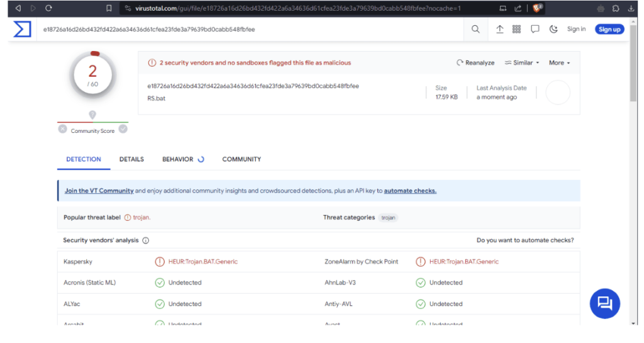Screen dimensions: 644x343
Task: Vote malicious with the community X icon
Action: pos(62,129)
